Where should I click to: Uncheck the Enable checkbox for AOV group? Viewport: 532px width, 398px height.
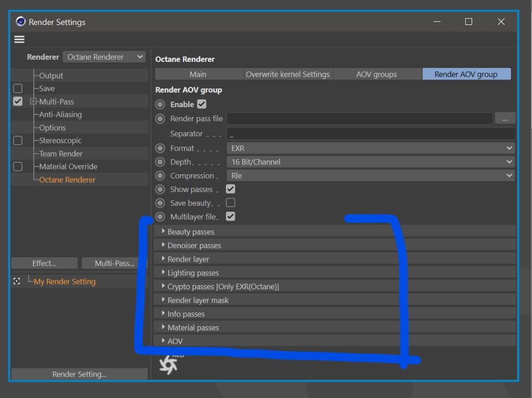tap(201, 104)
